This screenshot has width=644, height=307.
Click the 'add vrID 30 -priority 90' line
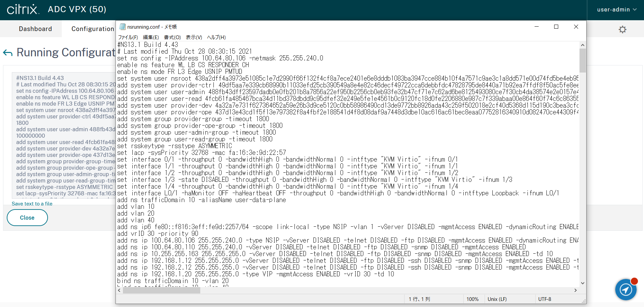pos(158,233)
